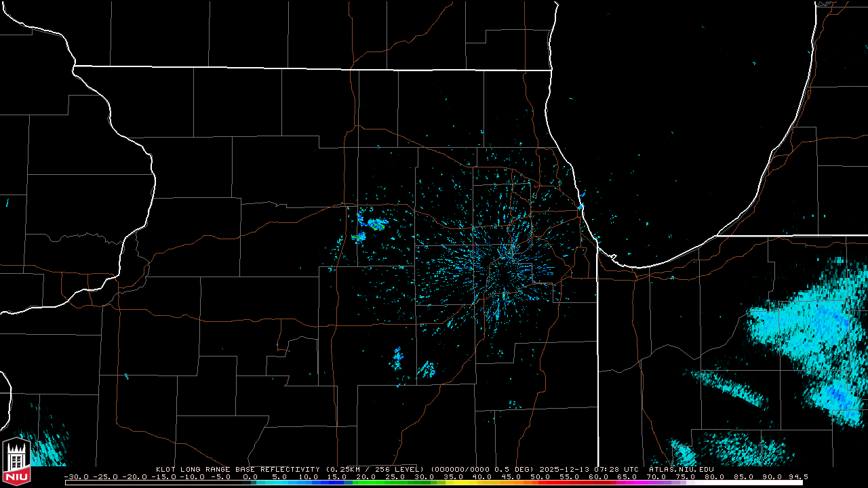The height and width of the screenshot is (488, 868).
Task: Click the 0.0 scale label
Action: click(x=250, y=476)
